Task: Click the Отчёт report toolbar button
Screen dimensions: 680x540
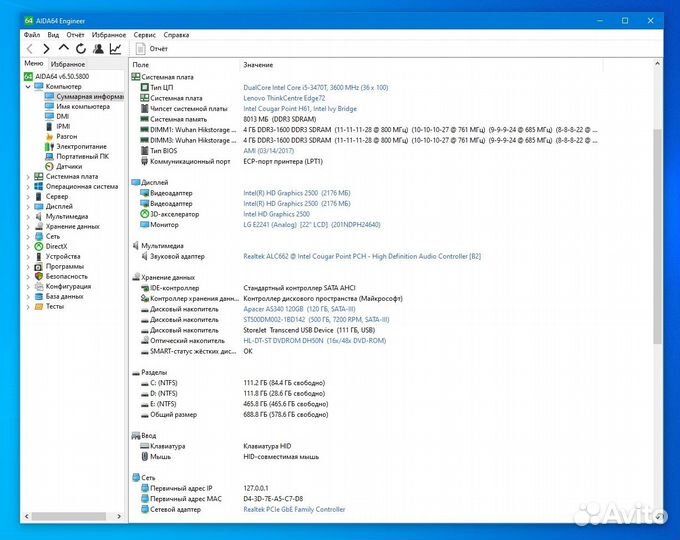Action: tap(152, 49)
